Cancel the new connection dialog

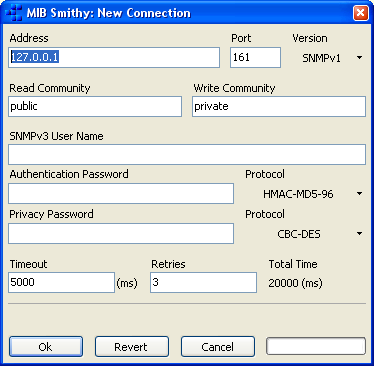tap(218, 347)
